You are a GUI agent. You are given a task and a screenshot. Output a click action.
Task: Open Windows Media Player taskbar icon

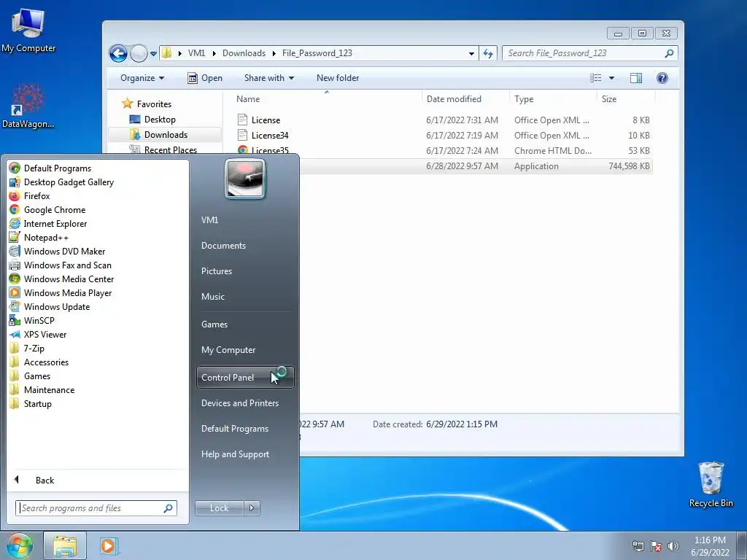coord(108,545)
